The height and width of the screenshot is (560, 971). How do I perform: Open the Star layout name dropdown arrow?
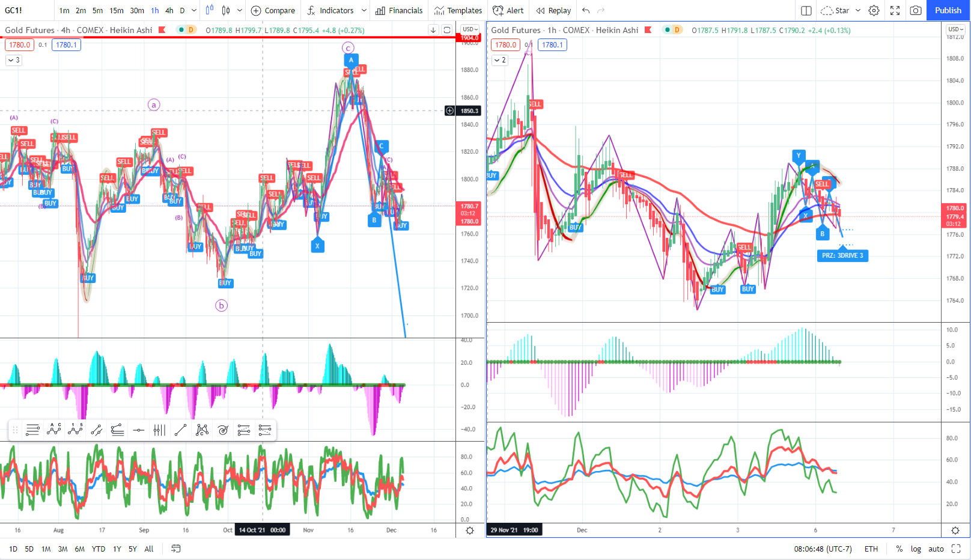[858, 10]
